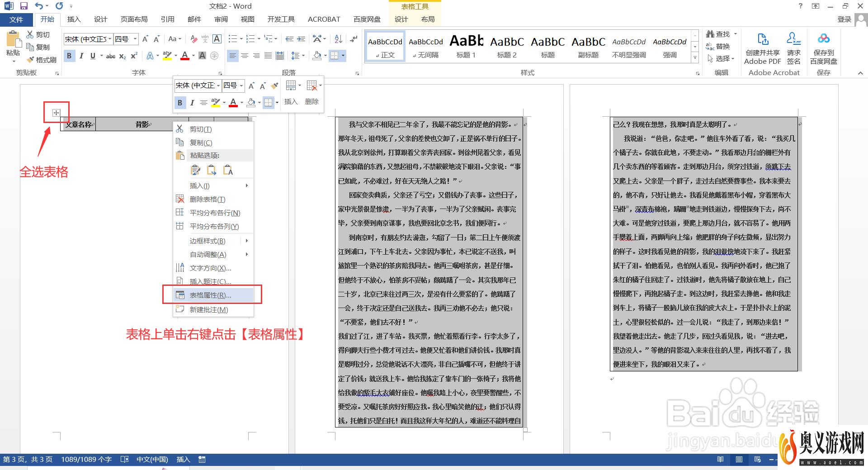Toggle strikethrough (abc) formatting
868x470 pixels.
click(111, 56)
